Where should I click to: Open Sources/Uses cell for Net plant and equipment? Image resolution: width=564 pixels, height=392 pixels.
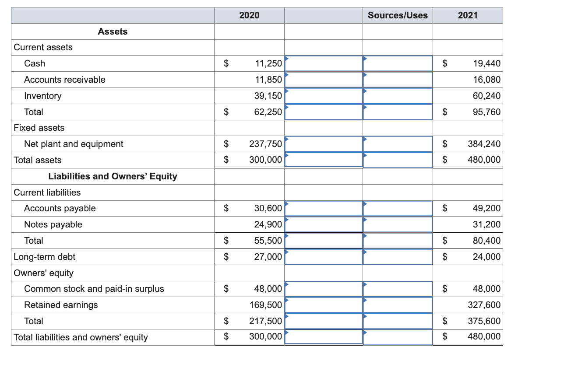(398, 144)
